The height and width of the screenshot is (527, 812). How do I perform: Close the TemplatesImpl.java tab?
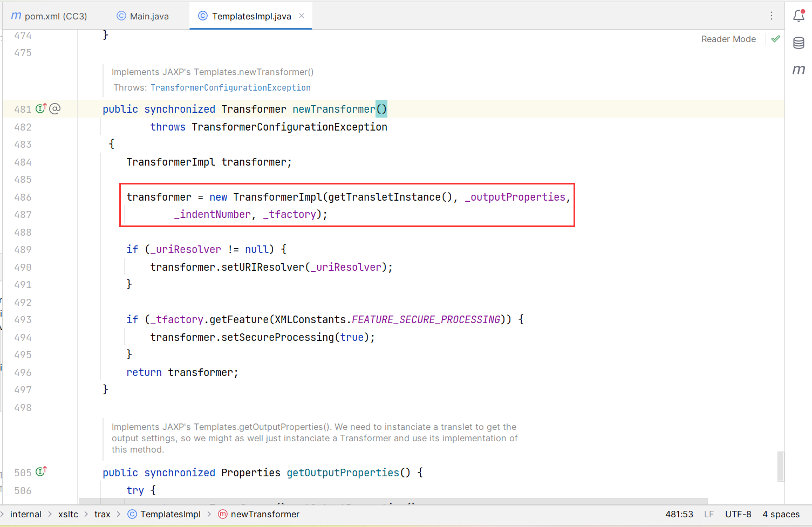pyautogui.click(x=302, y=16)
